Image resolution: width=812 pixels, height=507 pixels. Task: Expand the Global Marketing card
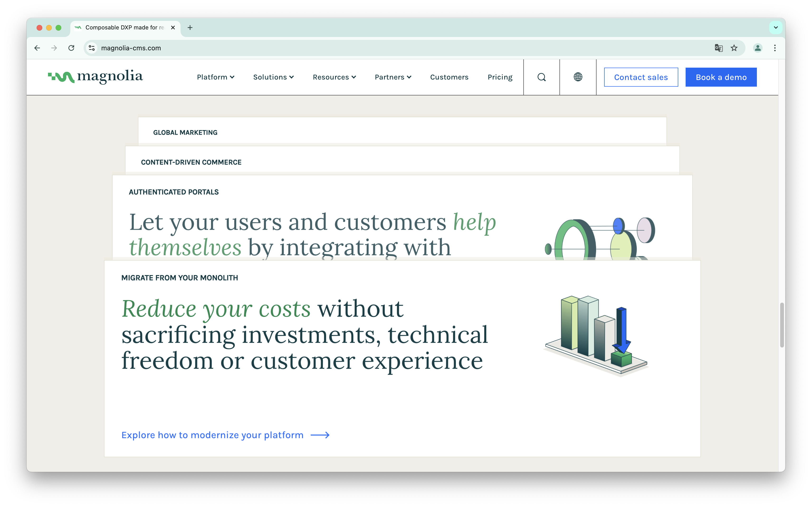[185, 132]
